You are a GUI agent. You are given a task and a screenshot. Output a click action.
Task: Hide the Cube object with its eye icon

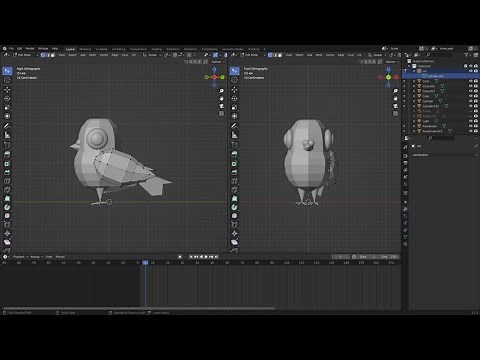point(471,96)
